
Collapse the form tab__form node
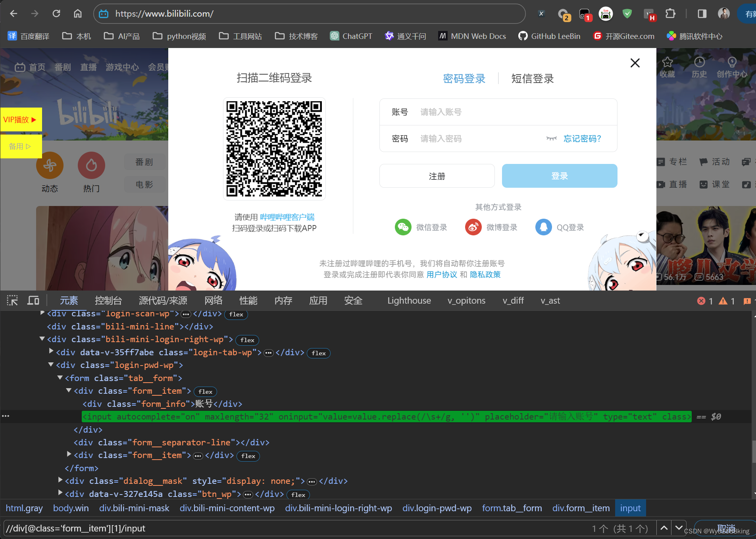point(60,377)
